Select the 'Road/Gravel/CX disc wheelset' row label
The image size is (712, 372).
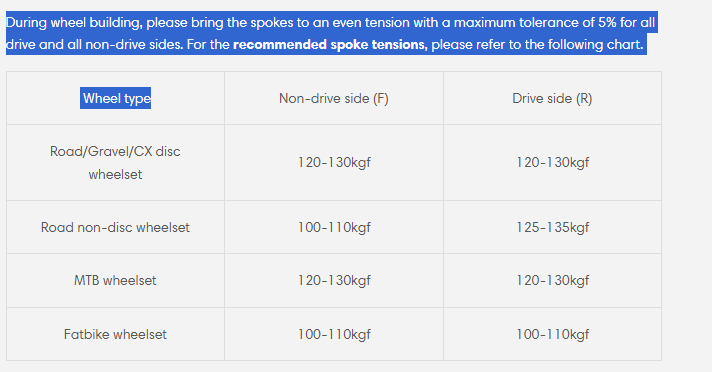point(115,163)
